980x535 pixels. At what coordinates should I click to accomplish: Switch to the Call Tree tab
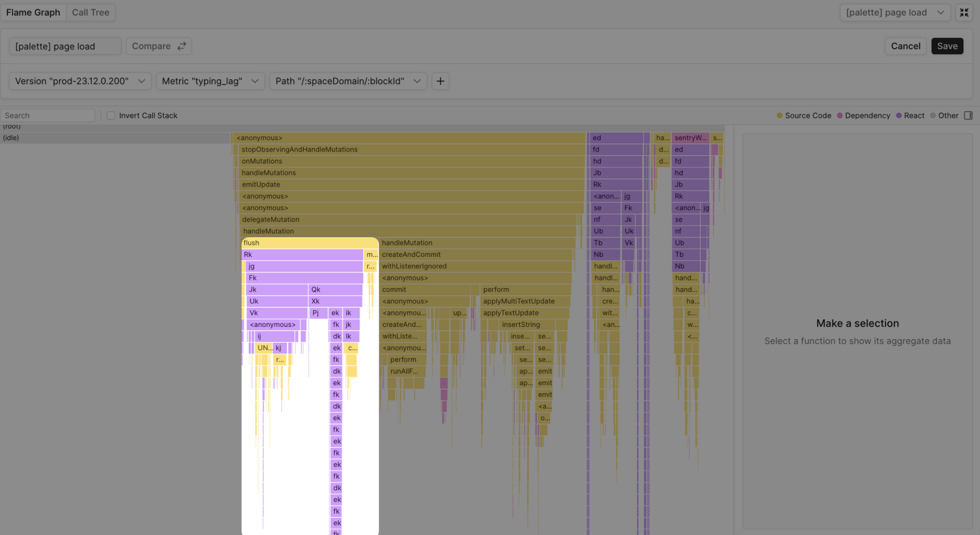click(x=91, y=13)
